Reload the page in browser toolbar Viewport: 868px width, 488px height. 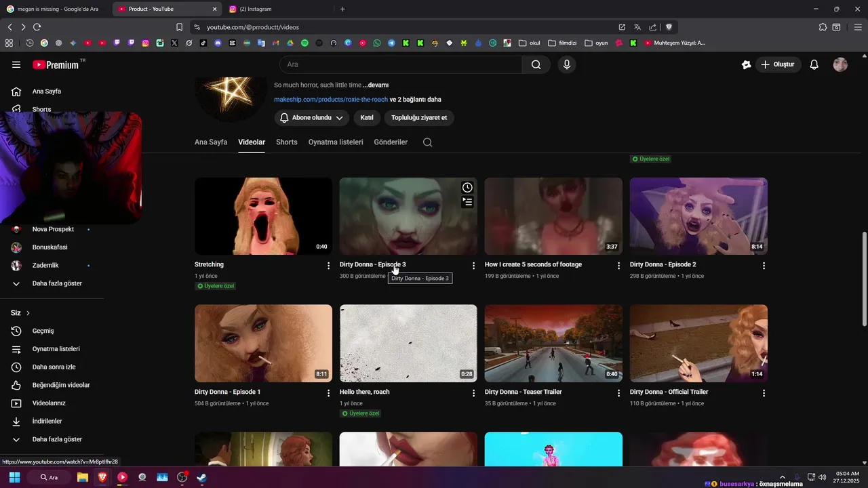(37, 27)
